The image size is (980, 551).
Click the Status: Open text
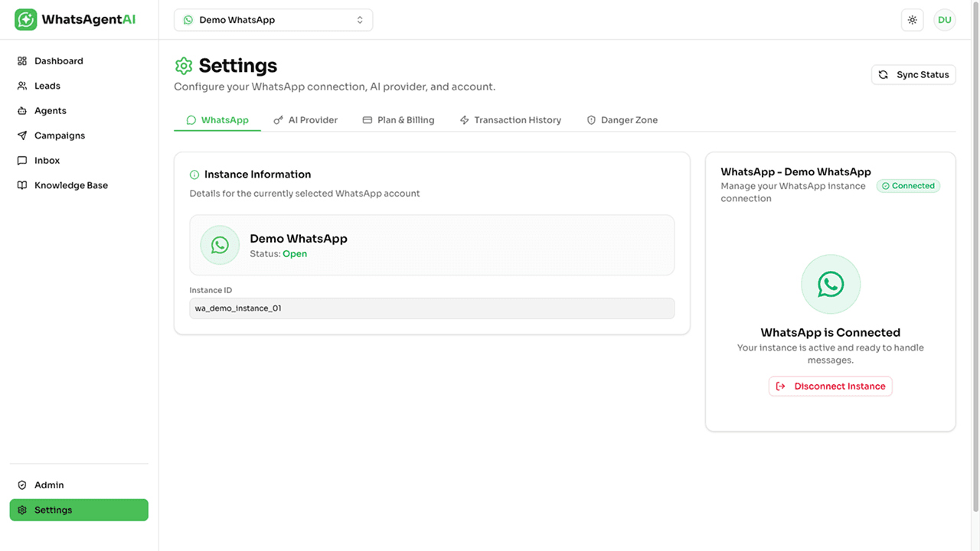point(279,254)
